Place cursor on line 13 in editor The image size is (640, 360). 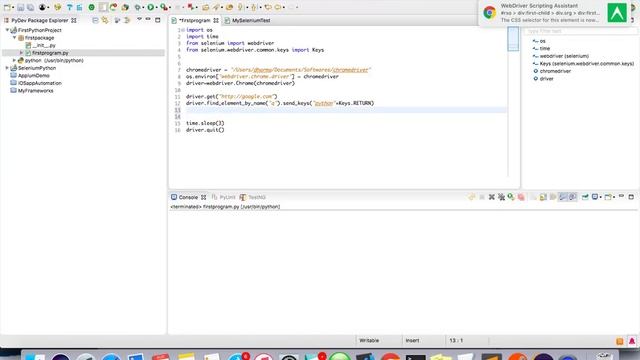(x=346, y=110)
